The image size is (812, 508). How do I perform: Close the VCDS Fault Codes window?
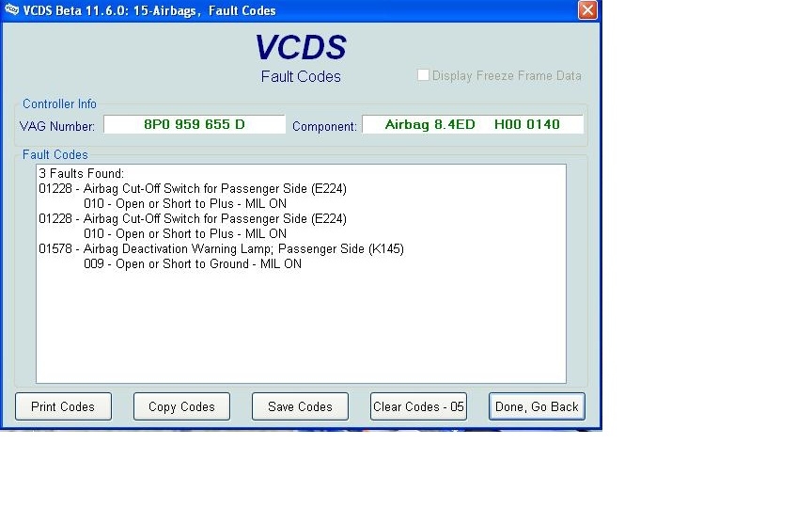[x=587, y=9]
